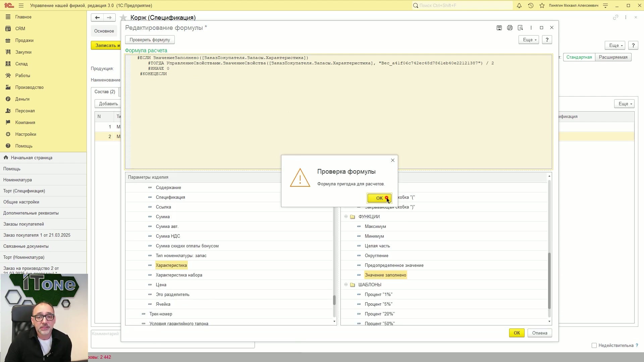
Task: Open the Производство section
Action: 29,87
